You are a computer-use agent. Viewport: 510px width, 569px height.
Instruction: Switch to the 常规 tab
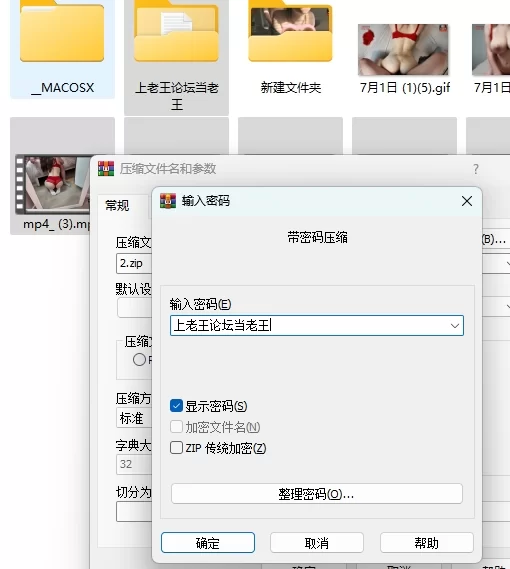coord(117,205)
